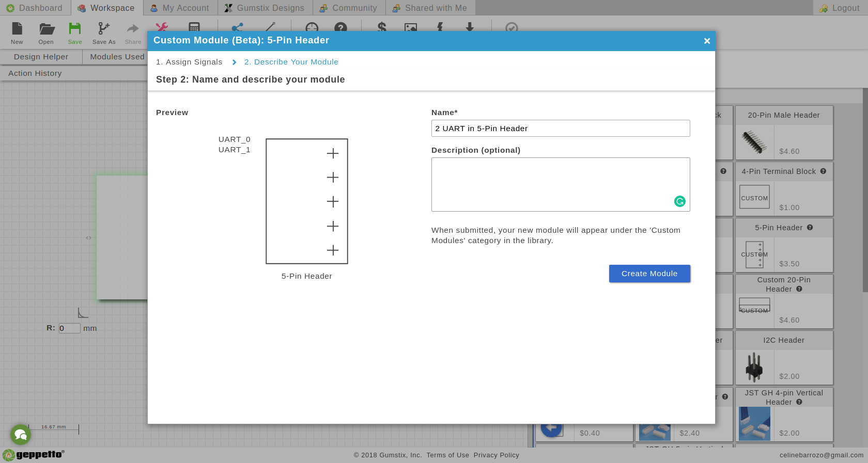
Task: Click the geppetto logo
Action: click(x=34, y=455)
